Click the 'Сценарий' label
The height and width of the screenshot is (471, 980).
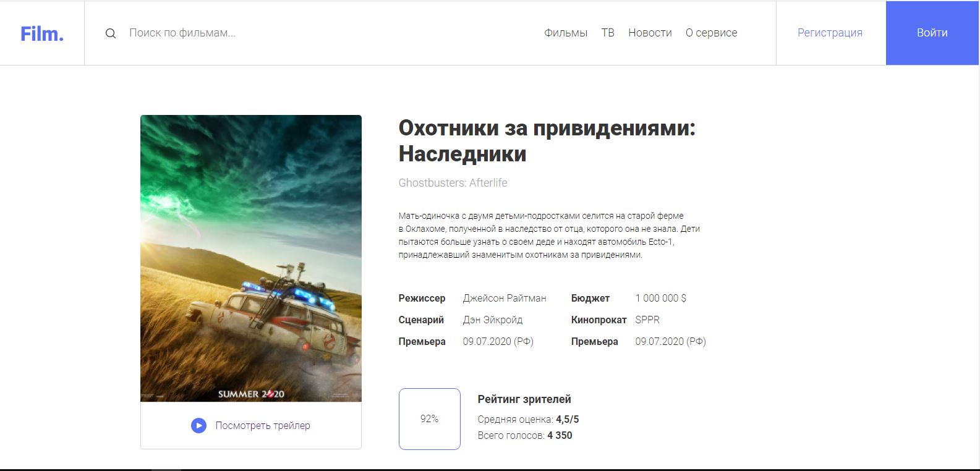pos(421,320)
